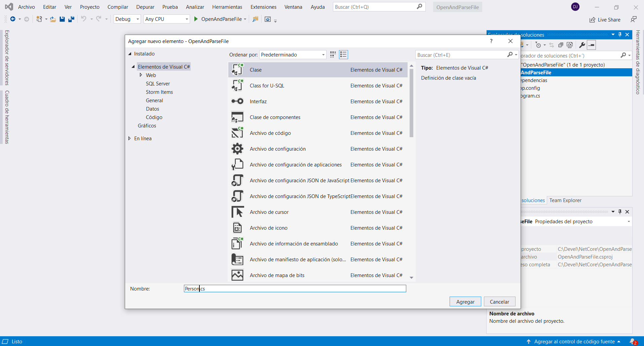Viewport: 644px width, 346px height.
Task: Switch template list to grid icons view
Action: pyautogui.click(x=333, y=54)
